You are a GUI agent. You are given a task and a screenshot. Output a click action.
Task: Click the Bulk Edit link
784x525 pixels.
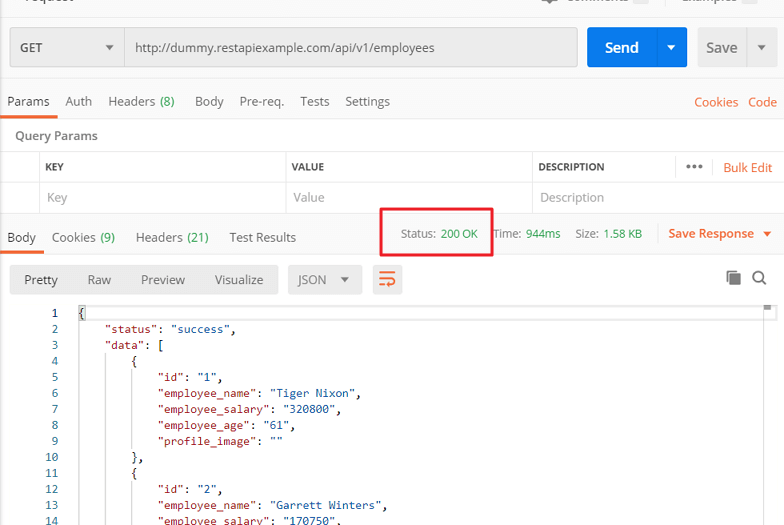coord(748,168)
